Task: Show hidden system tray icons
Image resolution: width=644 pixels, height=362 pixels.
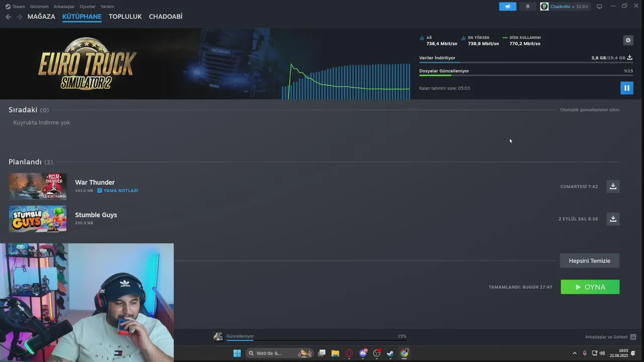Action: pyautogui.click(x=575, y=353)
